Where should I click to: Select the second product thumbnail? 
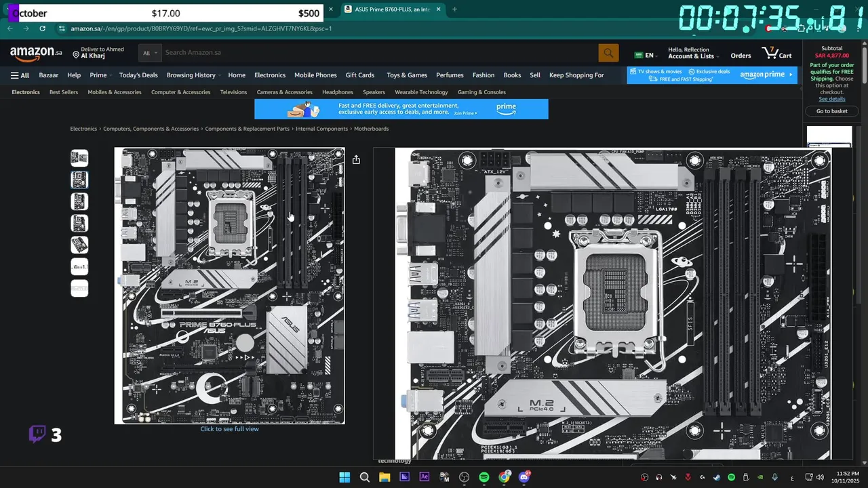[x=79, y=180]
